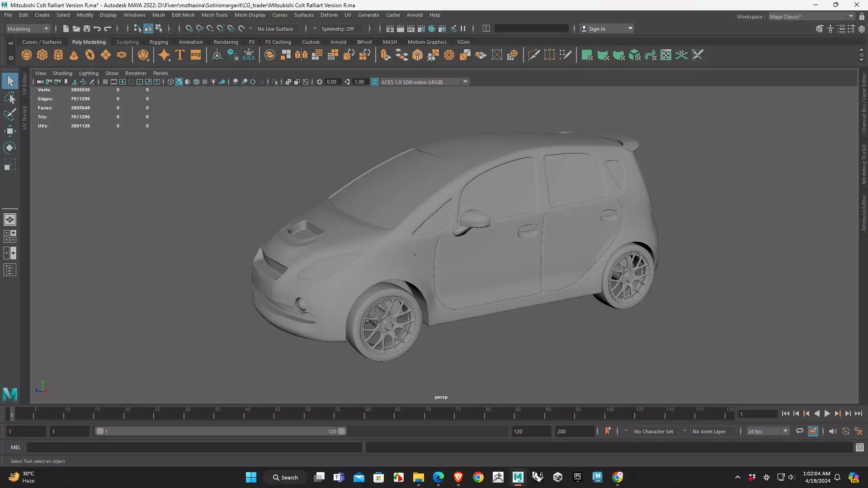Toggle textured display in viewport
Screen dimensions: 868x488
point(205,82)
